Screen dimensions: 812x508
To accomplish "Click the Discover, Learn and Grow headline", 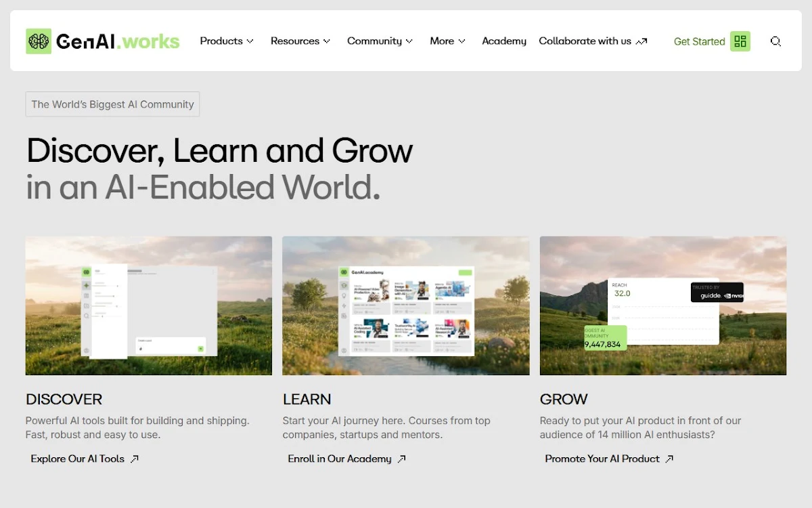I will [220, 150].
